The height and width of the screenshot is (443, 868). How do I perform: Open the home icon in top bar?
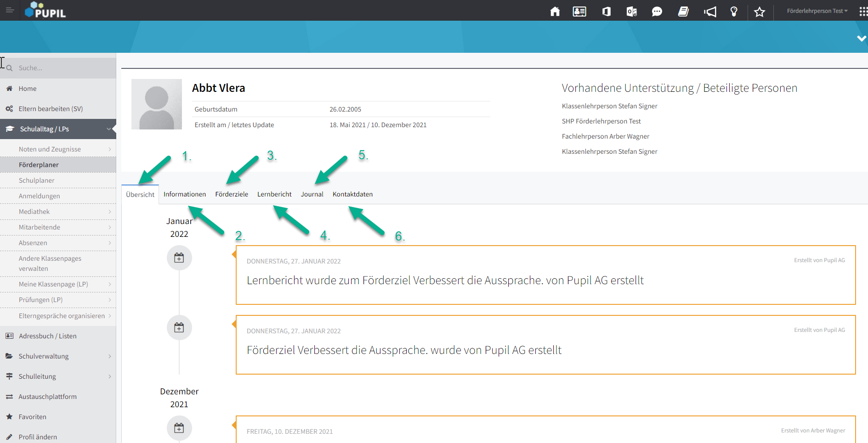(x=555, y=11)
